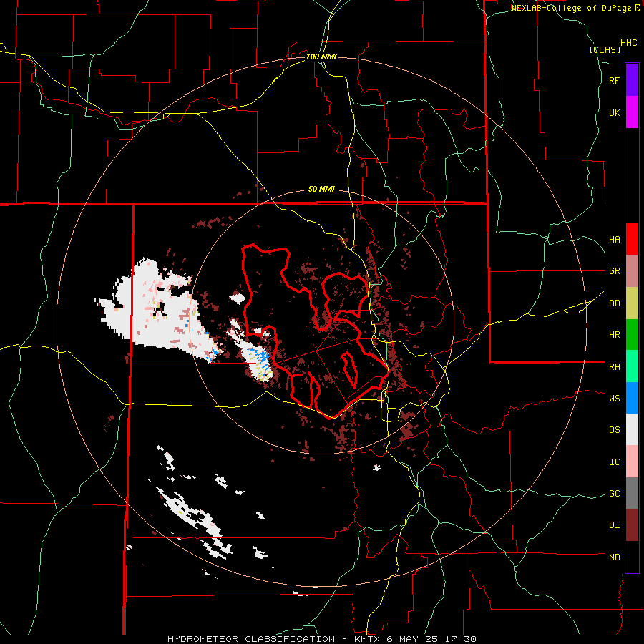Click the HR legend label

point(614,335)
